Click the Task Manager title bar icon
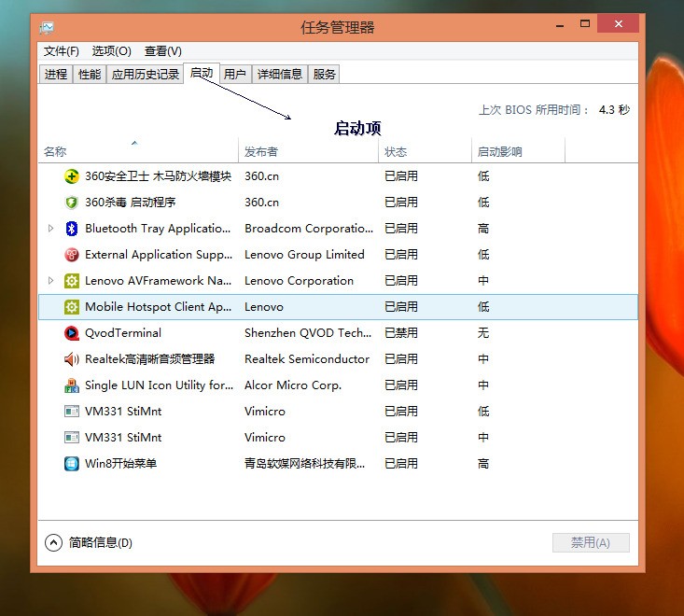The height and width of the screenshot is (616, 684). click(x=47, y=28)
